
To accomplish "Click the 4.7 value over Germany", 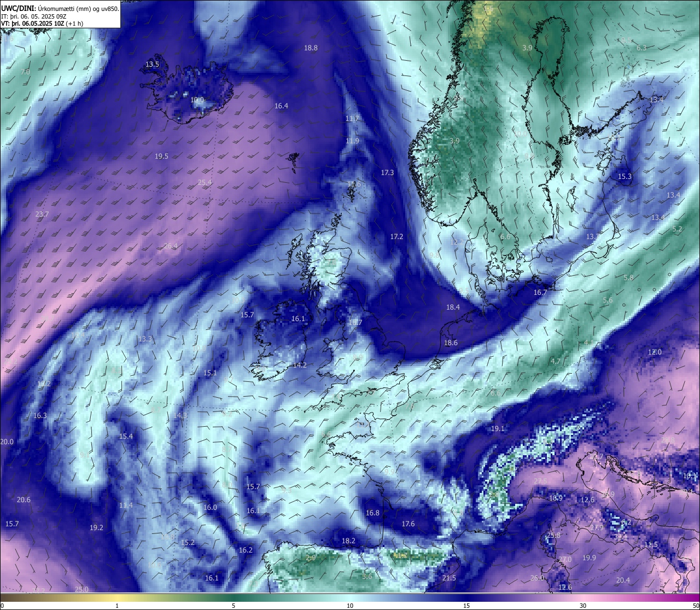I will (x=556, y=361).
